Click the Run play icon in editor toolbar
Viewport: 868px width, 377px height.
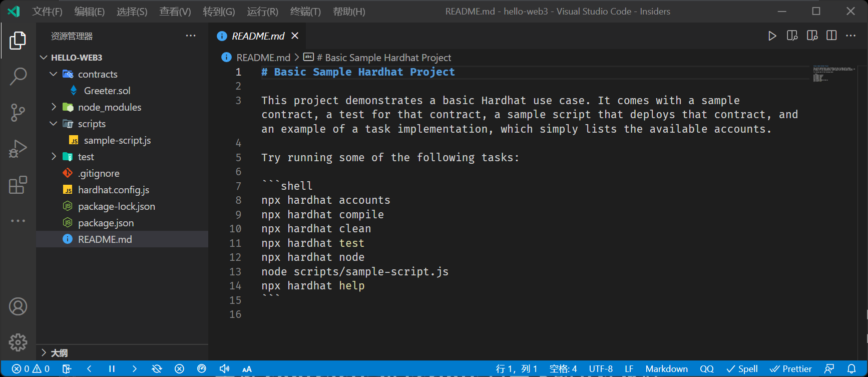772,36
